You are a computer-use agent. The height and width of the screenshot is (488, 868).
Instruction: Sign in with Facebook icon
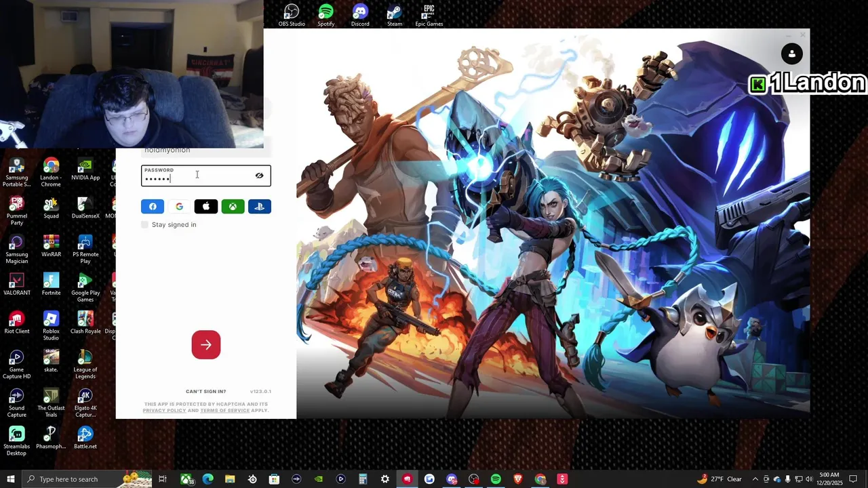point(153,207)
